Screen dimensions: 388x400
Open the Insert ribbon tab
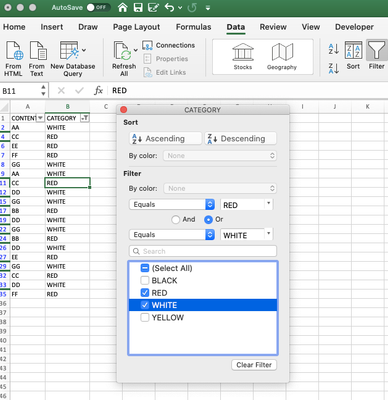pyautogui.click(x=52, y=27)
